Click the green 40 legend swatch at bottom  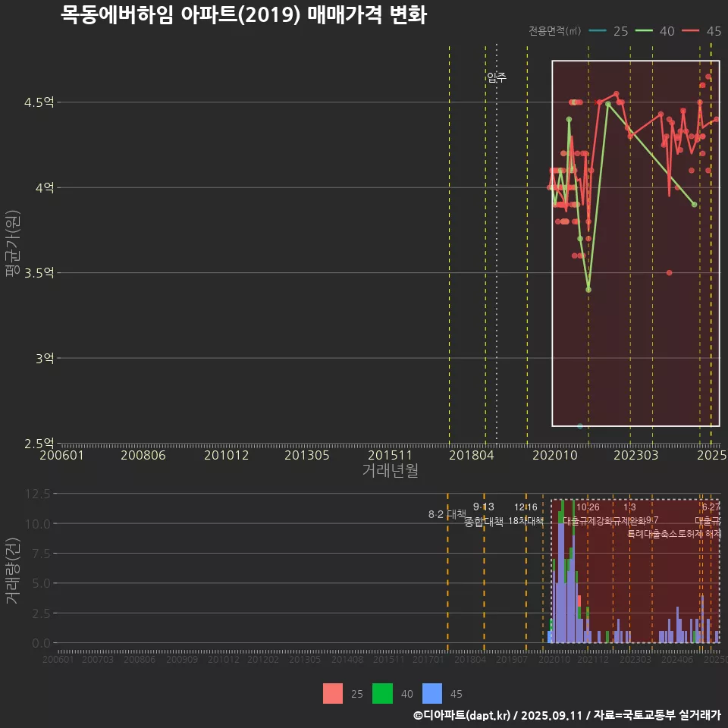point(383,693)
